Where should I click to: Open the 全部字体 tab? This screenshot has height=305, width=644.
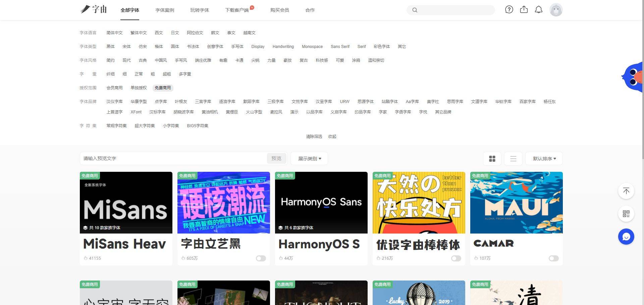coord(130,10)
